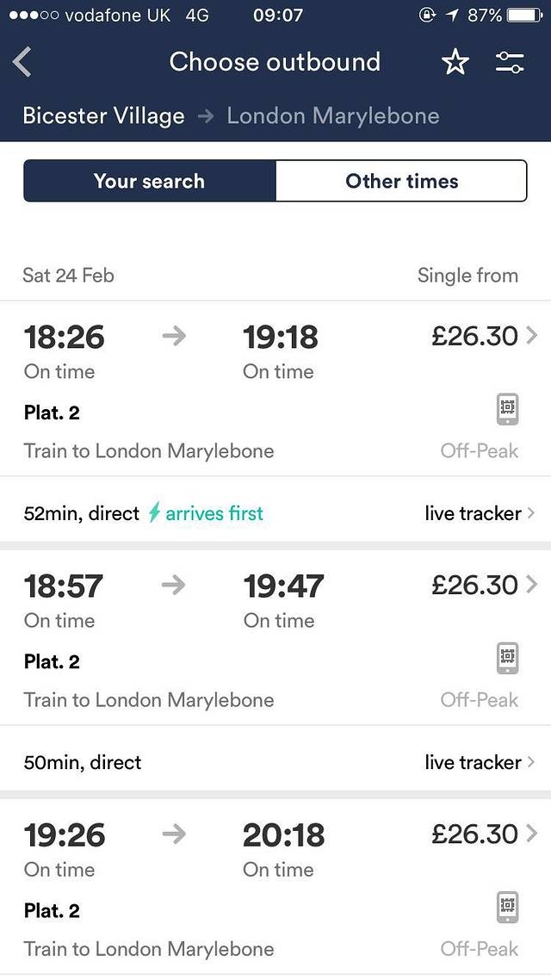Open live tracker for the 52min train
Screen dimensions: 551x980
click(x=480, y=513)
